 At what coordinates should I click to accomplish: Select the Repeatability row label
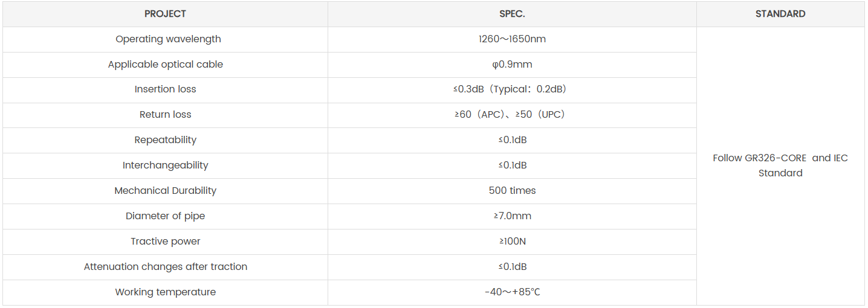click(x=165, y=140)
